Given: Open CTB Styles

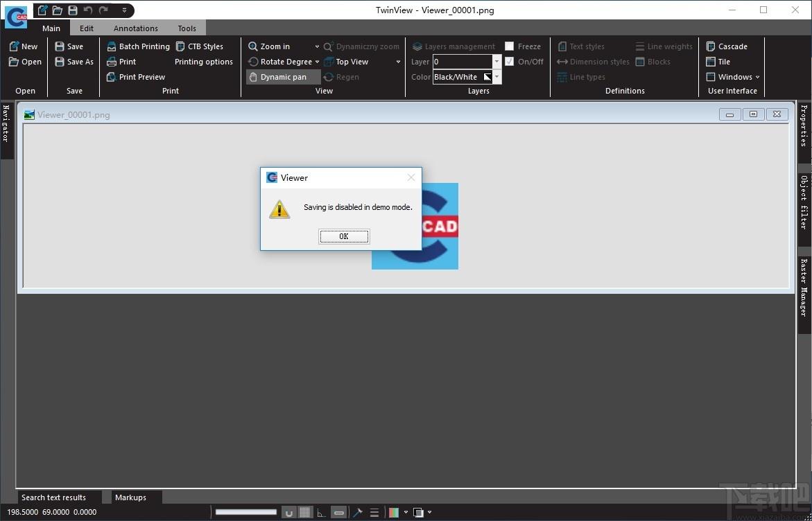Looking at the screenshot, I should click(x=200, y=46).
